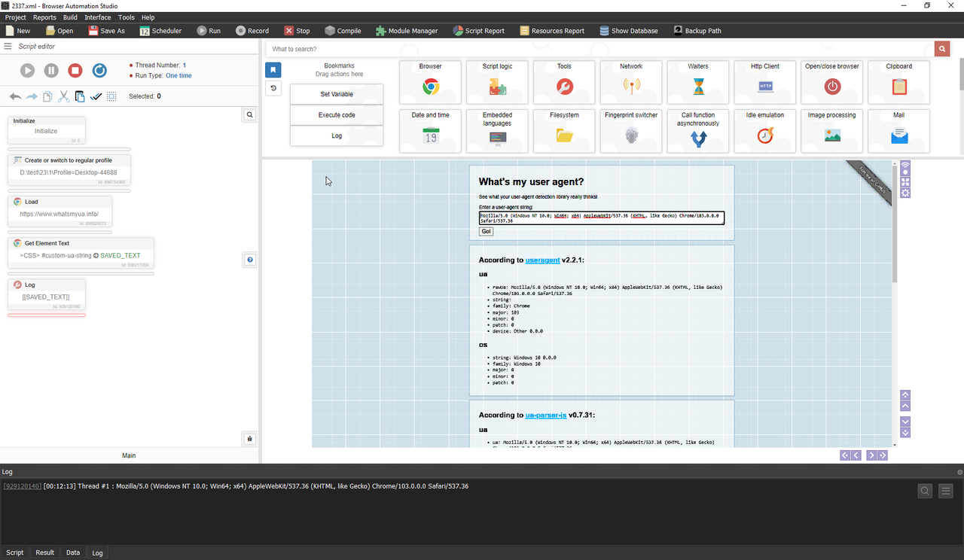Image resolution: width=964 pixels, height=560 pixels.
Task: Click the Go! button on the web page
Action: pyautogui.click(x=486, y=232)
